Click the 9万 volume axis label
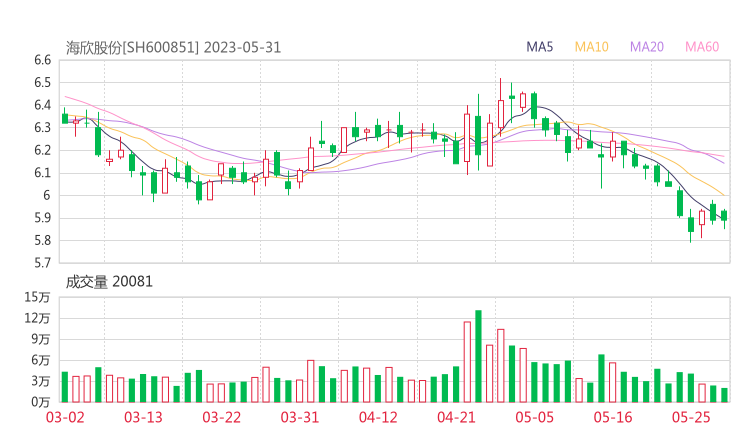740x440 pixels. tap(41, 339)
